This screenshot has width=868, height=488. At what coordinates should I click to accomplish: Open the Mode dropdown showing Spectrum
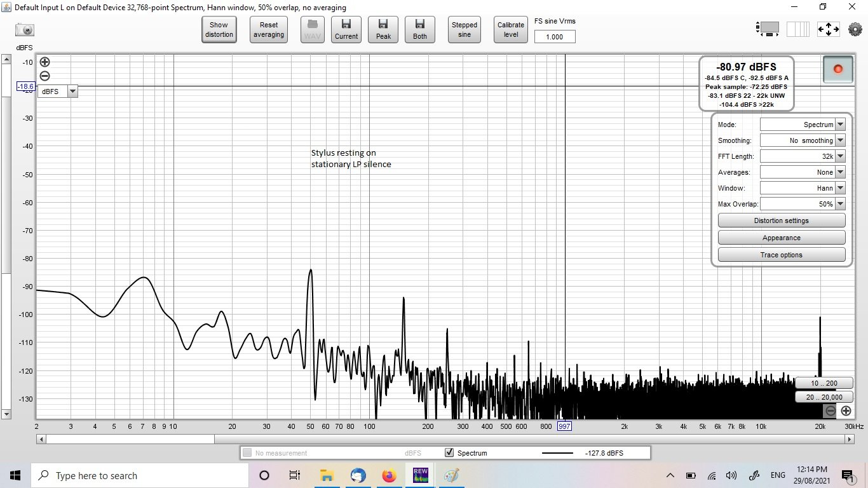click(x=803, y=125)
